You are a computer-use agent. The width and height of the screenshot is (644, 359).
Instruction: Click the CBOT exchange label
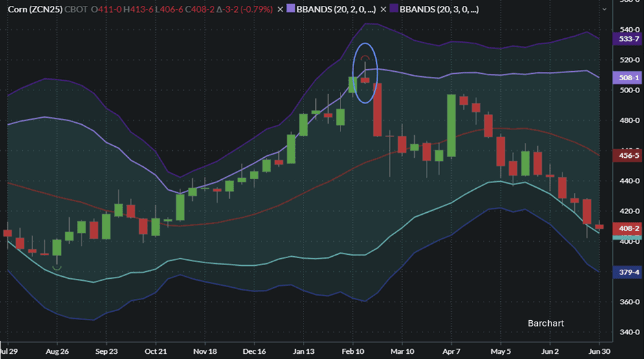tap(76, 10)
